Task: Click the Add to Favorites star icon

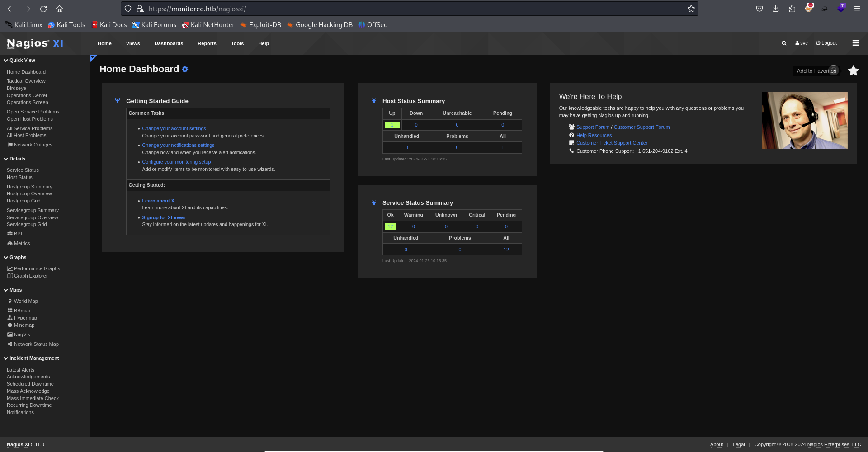Action: [x=853, y=71]
